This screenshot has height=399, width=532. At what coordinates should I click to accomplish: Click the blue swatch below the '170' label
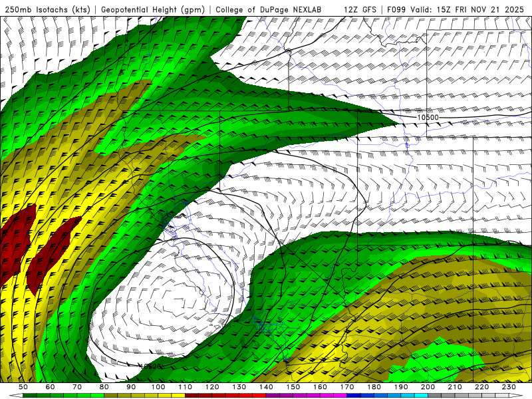pyautogui.click(x=354, y=396)
